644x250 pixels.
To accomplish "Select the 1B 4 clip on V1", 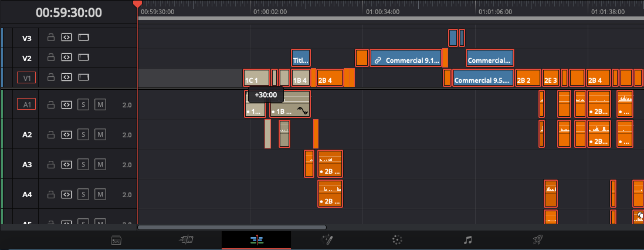I will pos(301,77).
